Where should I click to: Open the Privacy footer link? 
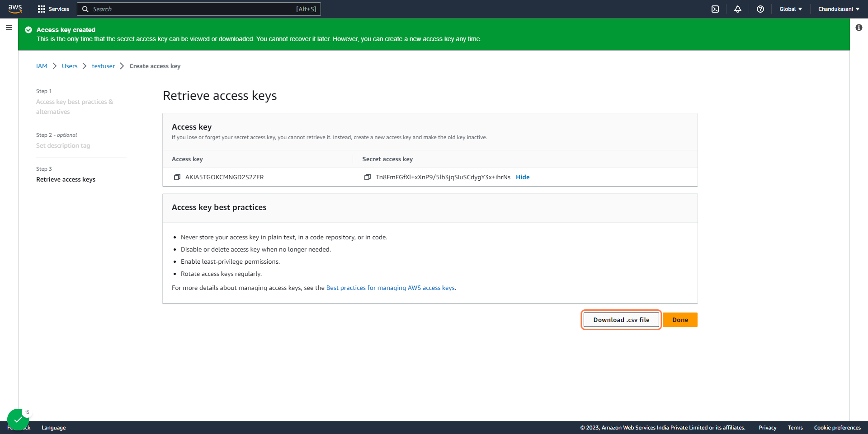768,428
